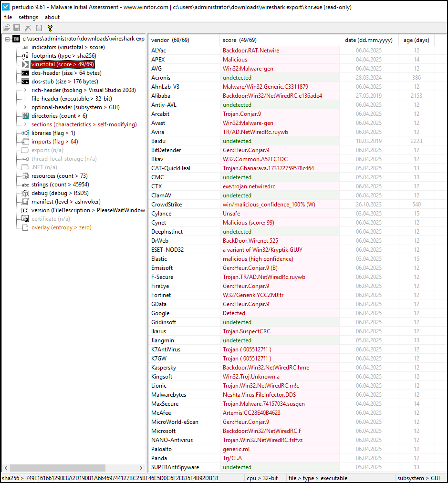Expand the sections tree node
Screen dimensions: 448x483
25,124
